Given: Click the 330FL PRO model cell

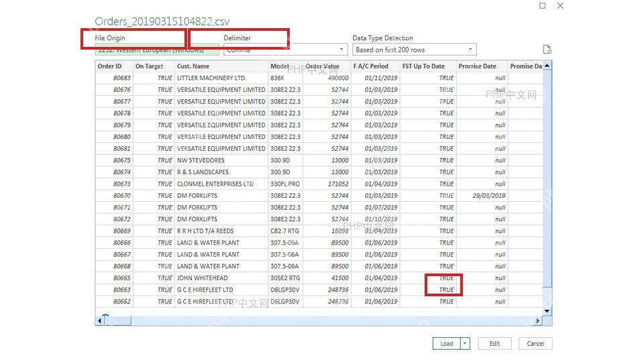Looking at the screenshot, I should tap(286, 184).
